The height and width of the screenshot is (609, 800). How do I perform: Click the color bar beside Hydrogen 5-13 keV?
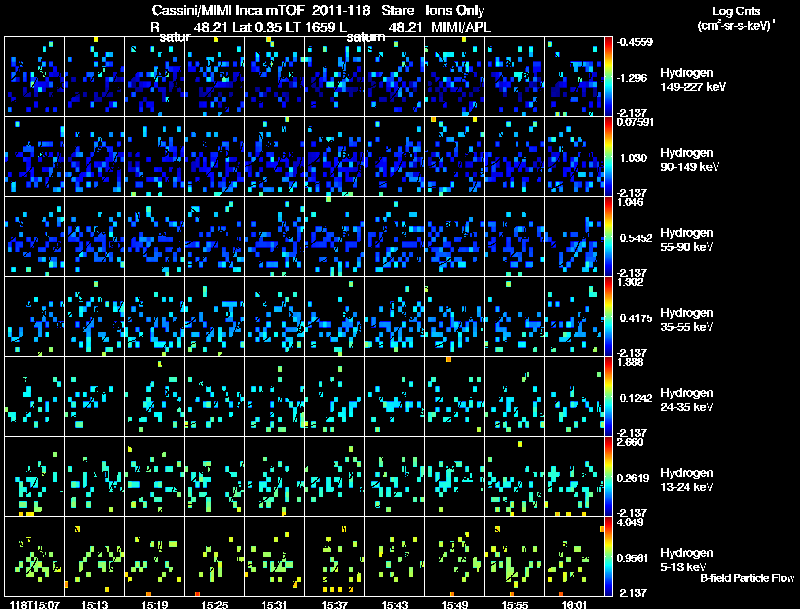coord(608,556)
